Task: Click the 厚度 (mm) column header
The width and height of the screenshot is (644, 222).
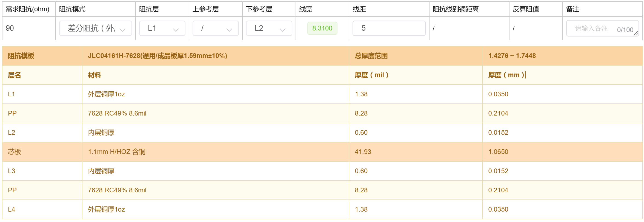Action: click(506, 75)
